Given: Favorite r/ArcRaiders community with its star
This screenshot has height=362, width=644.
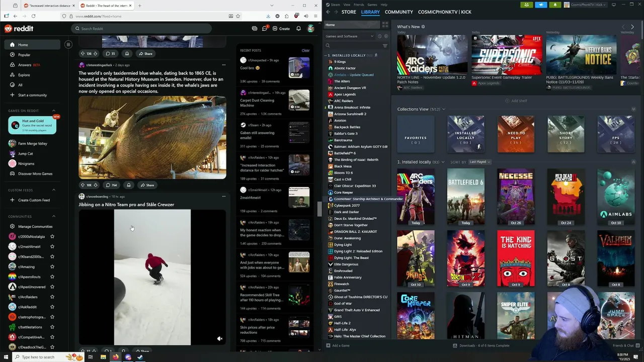Looking at the screenshot, I should point(52,297).
